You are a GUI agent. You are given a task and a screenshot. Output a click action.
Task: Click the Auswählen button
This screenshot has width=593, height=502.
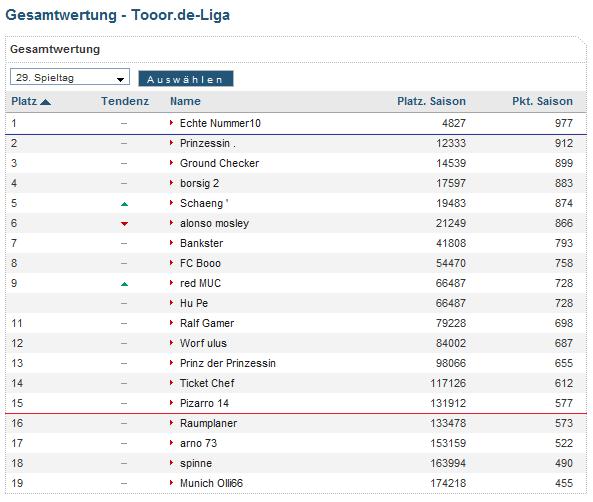coord(186,79)
